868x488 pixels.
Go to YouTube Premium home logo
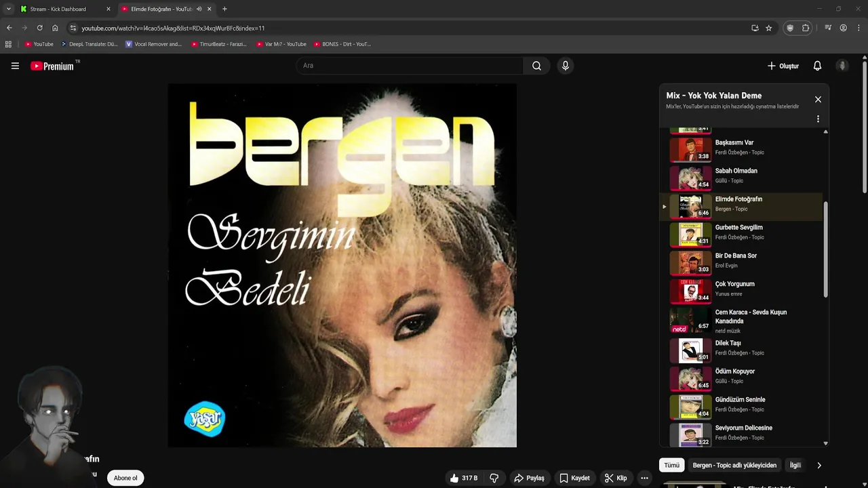(x=52, y=66)
